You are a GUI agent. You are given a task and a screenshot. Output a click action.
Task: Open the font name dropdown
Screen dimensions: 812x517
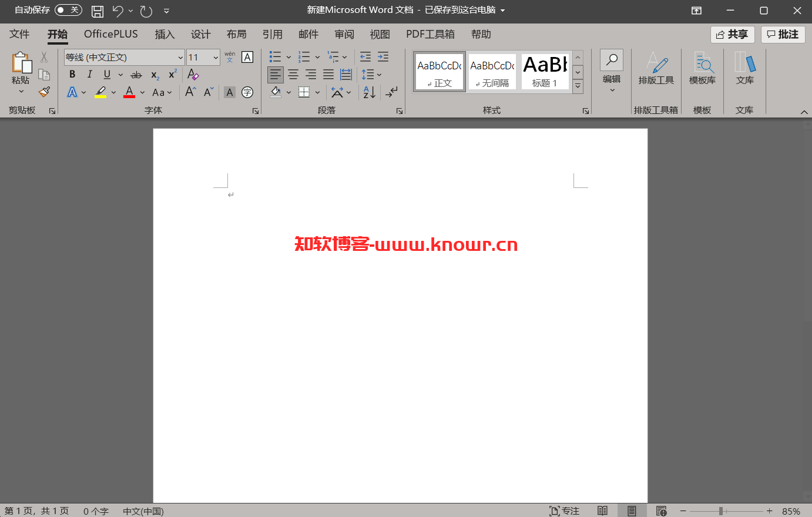180,58
